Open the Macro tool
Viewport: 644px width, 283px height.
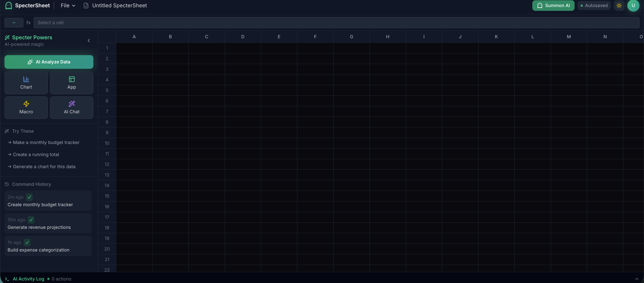click(x=26, y=108)
